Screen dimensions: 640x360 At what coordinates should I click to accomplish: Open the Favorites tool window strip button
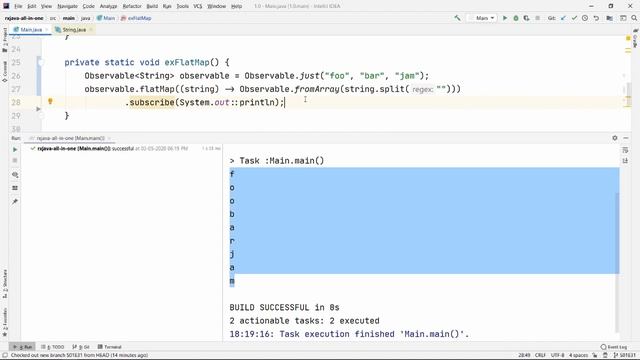pyautogui.click(x=4, y=322)
